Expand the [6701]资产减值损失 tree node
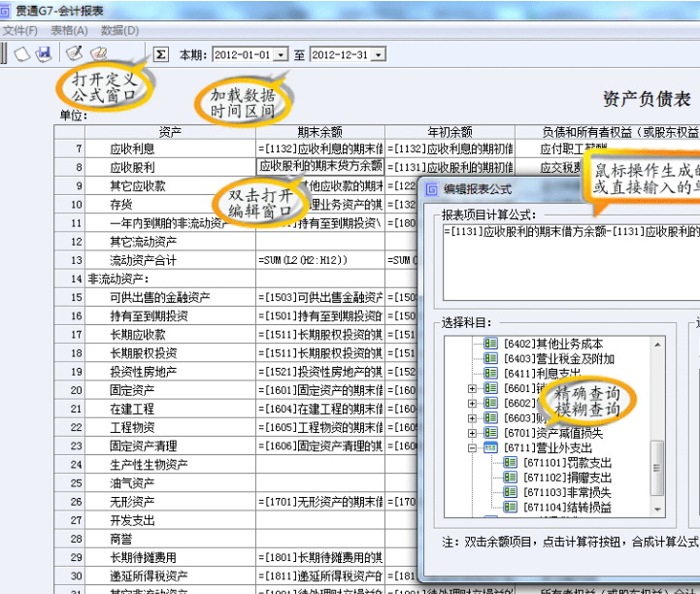 (x=472, y=433)
